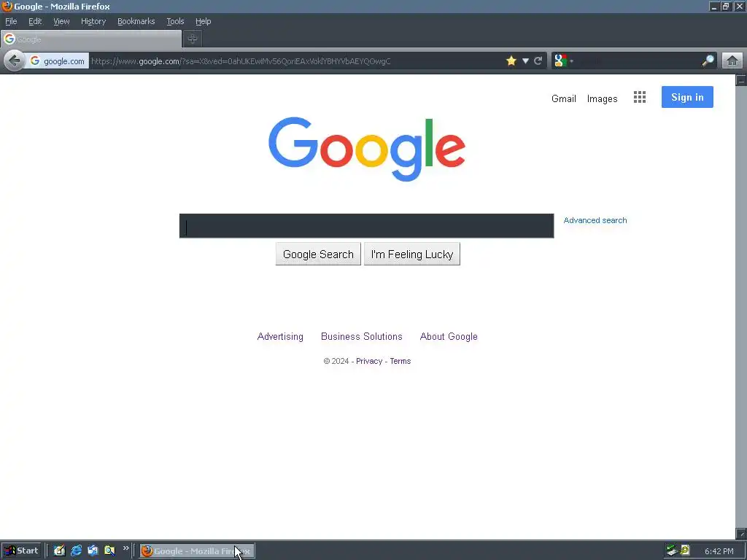Open the Windows Start menu

point(21,551)
